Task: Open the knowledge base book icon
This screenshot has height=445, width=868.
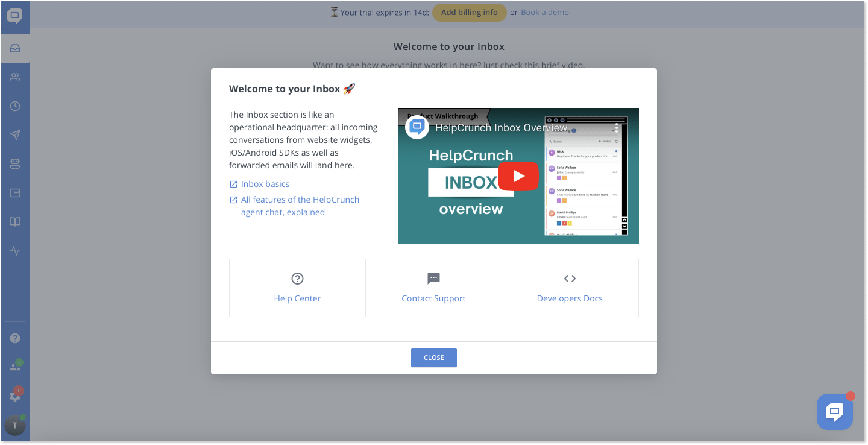Action: tap(15, 222)
